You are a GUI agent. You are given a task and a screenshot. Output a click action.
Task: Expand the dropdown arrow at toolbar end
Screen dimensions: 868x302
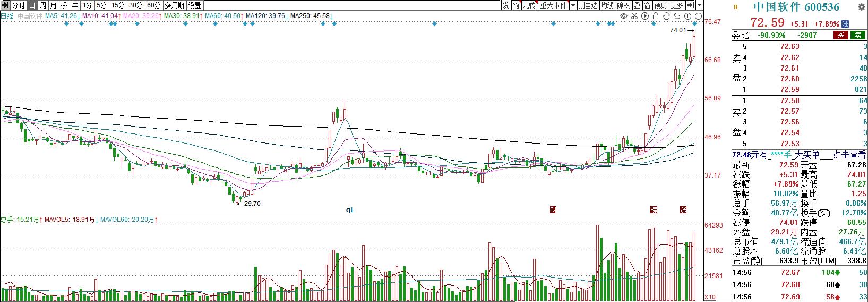pyautogui.click(x=699, y=5)
